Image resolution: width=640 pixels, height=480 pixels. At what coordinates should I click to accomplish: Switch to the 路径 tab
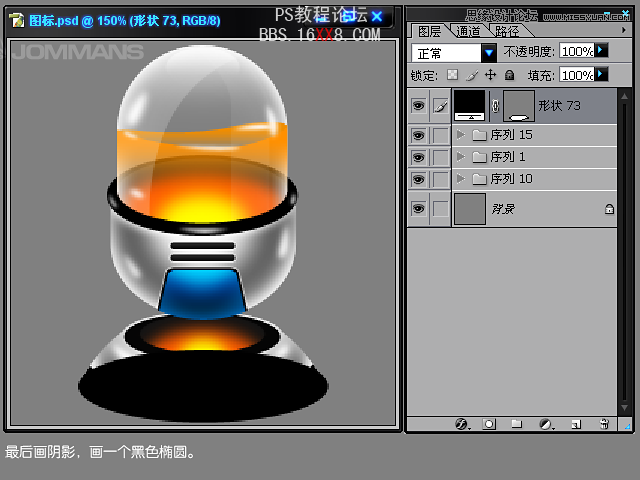tap(506, 31)
